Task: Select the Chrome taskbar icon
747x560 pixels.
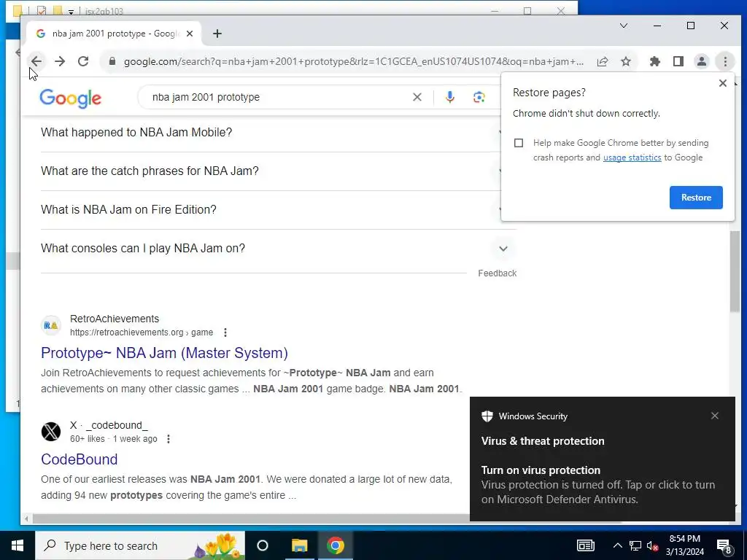Action: [x=336, y=545]
